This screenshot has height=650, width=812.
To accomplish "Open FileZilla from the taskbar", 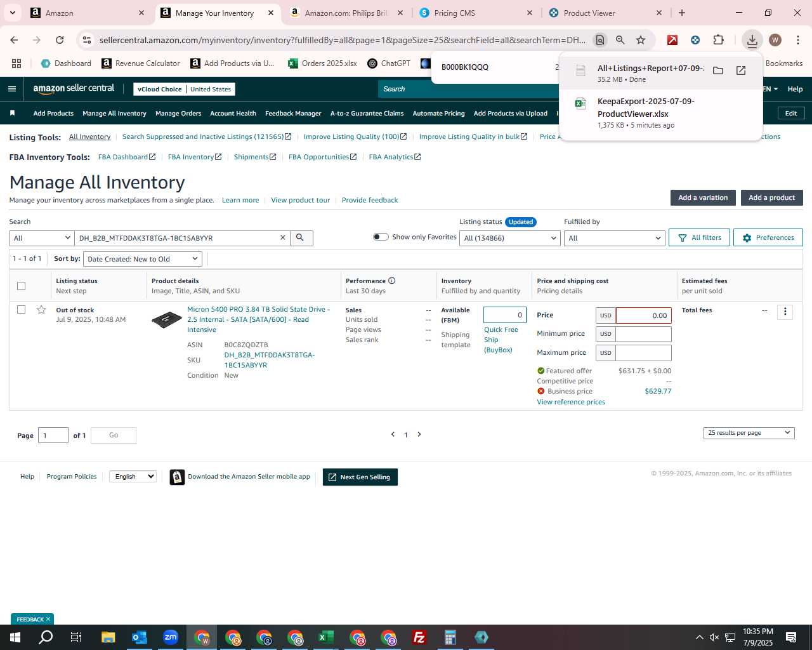I will pyautogui.click(x=419, y=637).
